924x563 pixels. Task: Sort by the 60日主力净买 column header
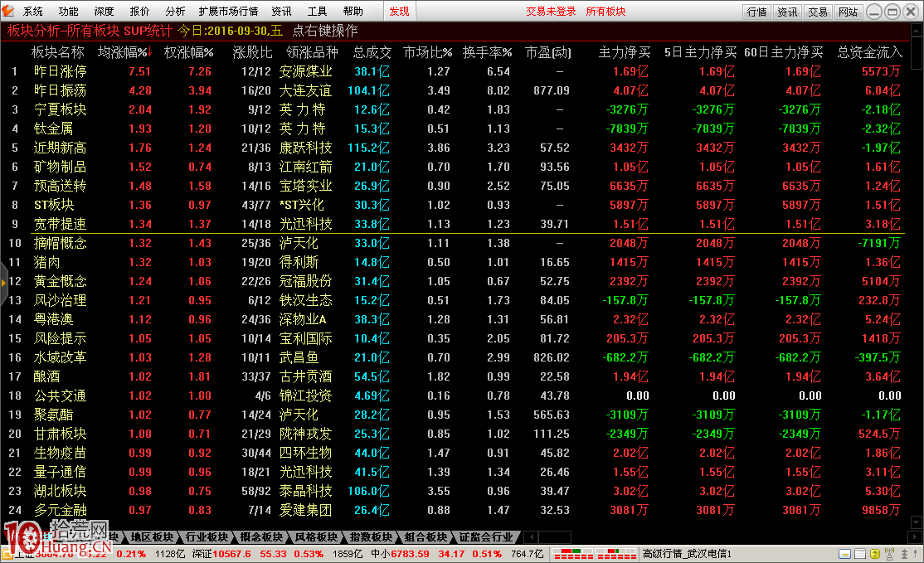coord(784,52)
